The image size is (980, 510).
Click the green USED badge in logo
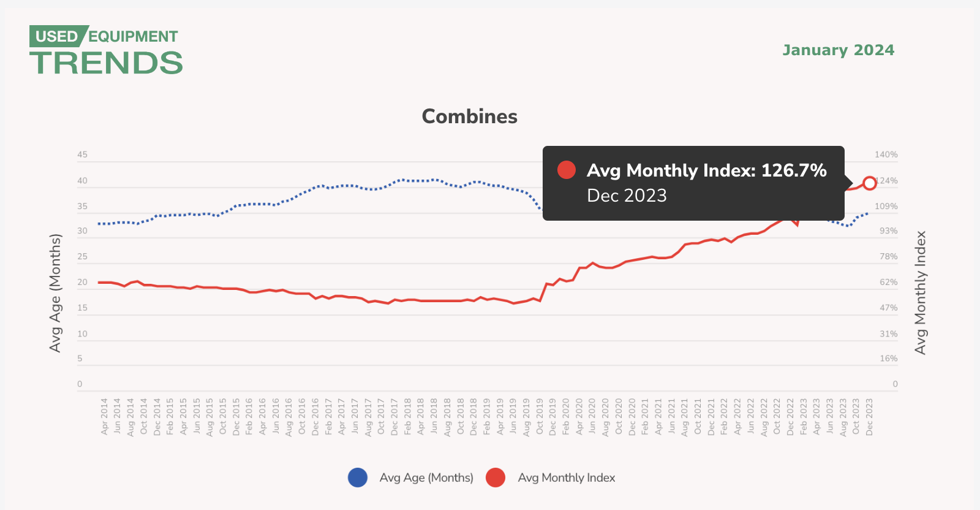(56, 37)
